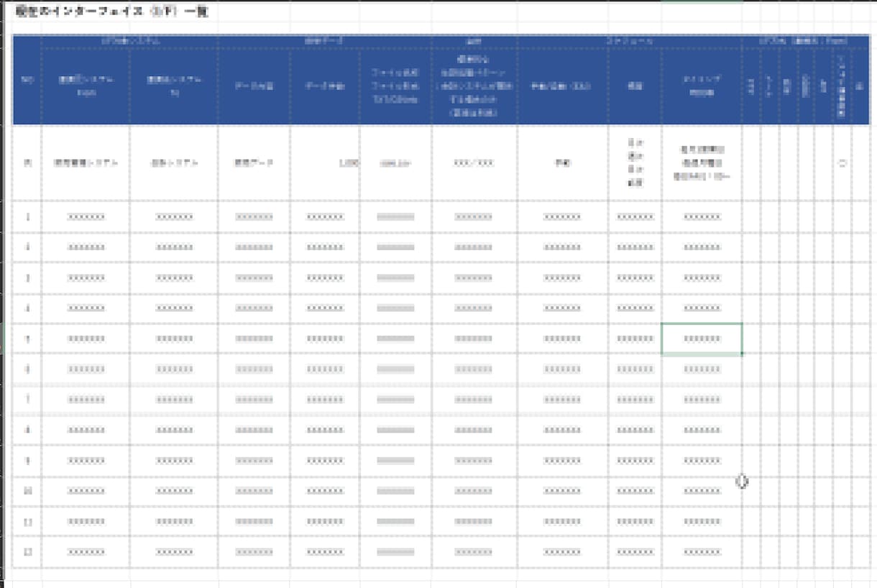Select row number 1 in the NO column
Image resolution: width=877 pixels, height=588 pixels.
pos(27,216)
